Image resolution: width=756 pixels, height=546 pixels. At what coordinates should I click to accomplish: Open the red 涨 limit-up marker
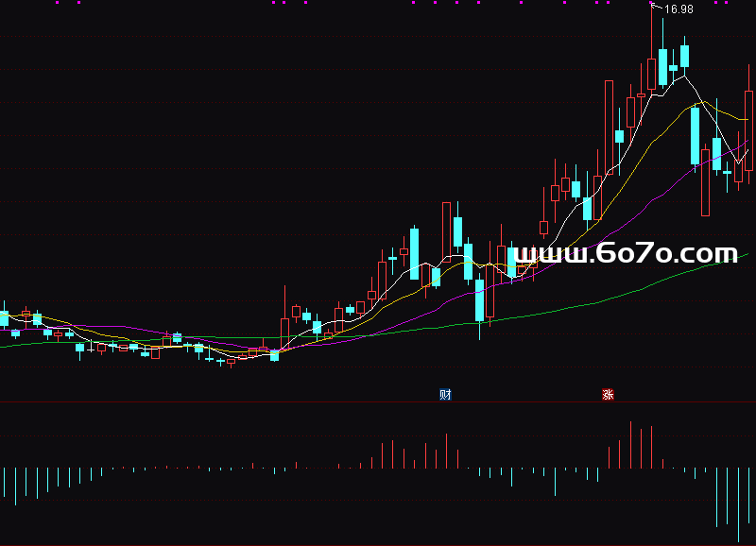click(608, 395)
